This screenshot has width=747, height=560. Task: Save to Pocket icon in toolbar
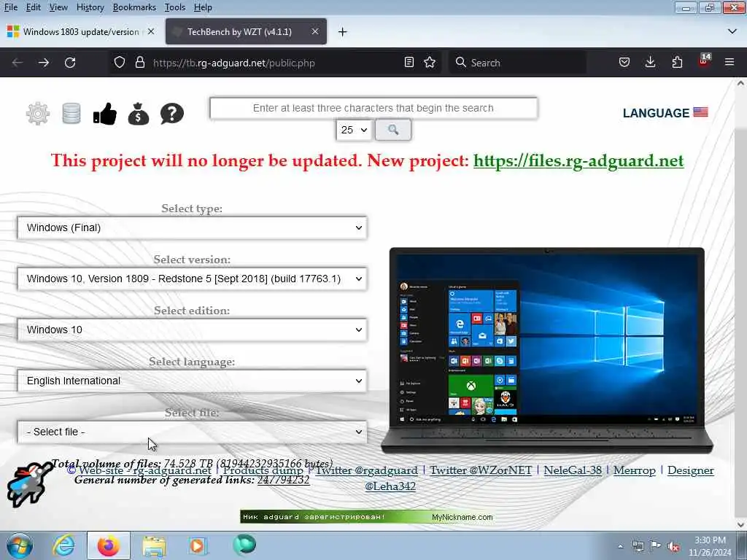[x=624, y=63]
